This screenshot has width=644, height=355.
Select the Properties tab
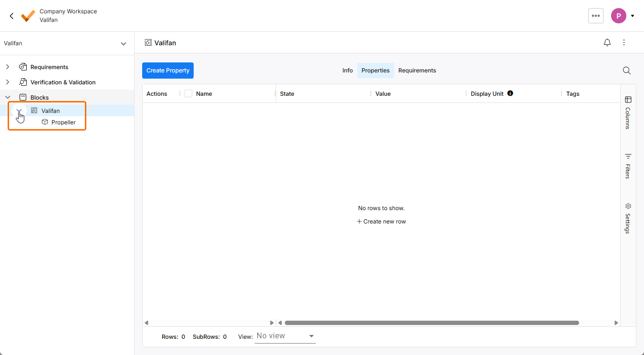point(375,71)
